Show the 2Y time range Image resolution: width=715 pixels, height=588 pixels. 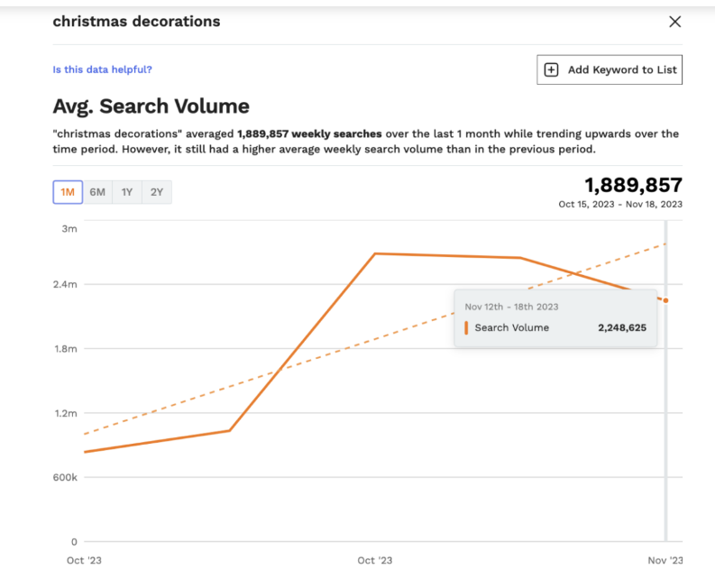coord(157,192)
